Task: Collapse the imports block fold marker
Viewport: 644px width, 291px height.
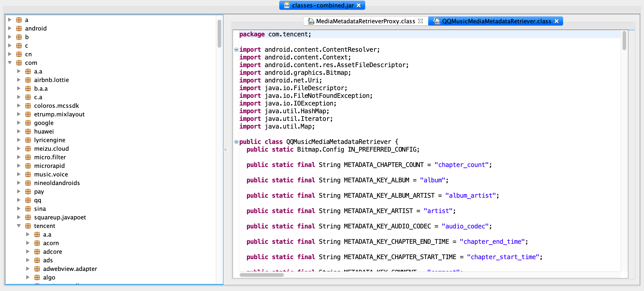Action: click(236, 49)
